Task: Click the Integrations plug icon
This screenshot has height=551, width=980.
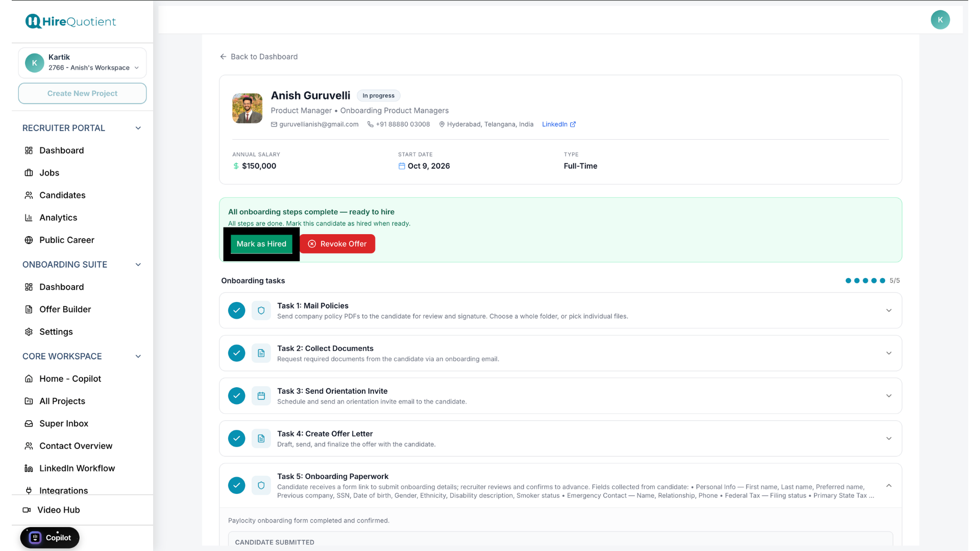Action: point(29,491)
